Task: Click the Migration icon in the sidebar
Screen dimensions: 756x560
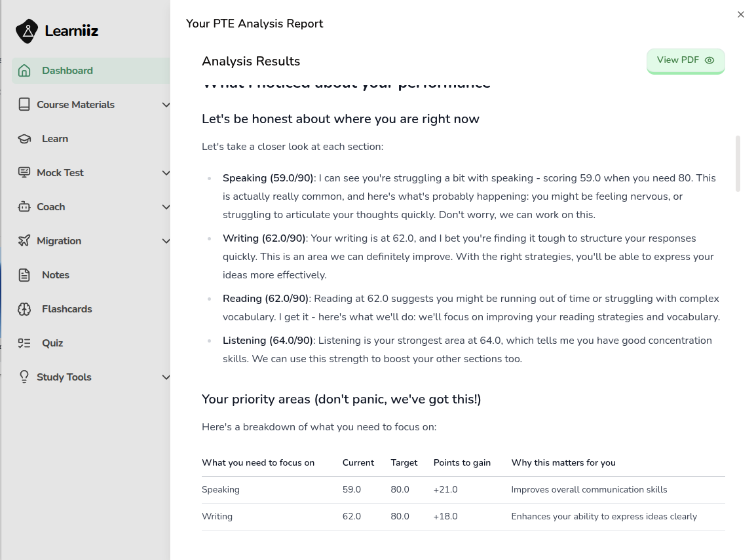Action: click(24, 240)
